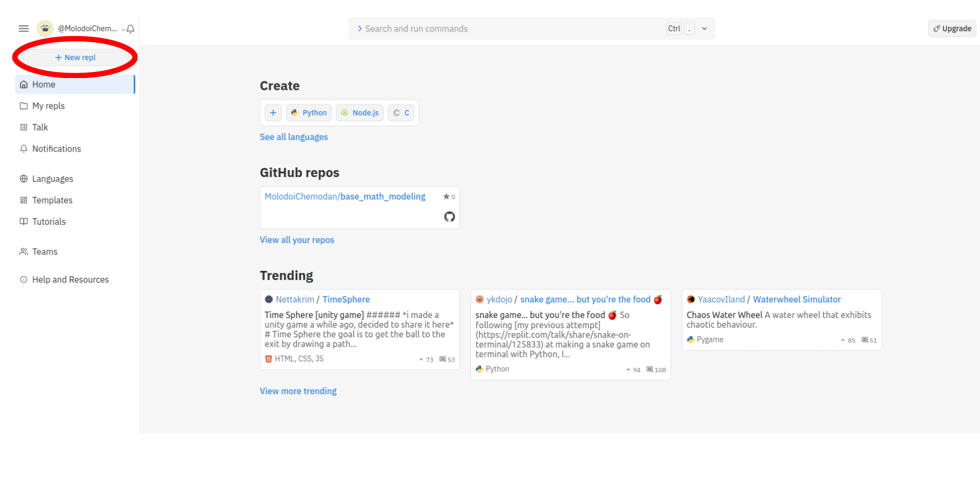Open notifications bell in header
This screenshot has height=488, width=980.
130,29
